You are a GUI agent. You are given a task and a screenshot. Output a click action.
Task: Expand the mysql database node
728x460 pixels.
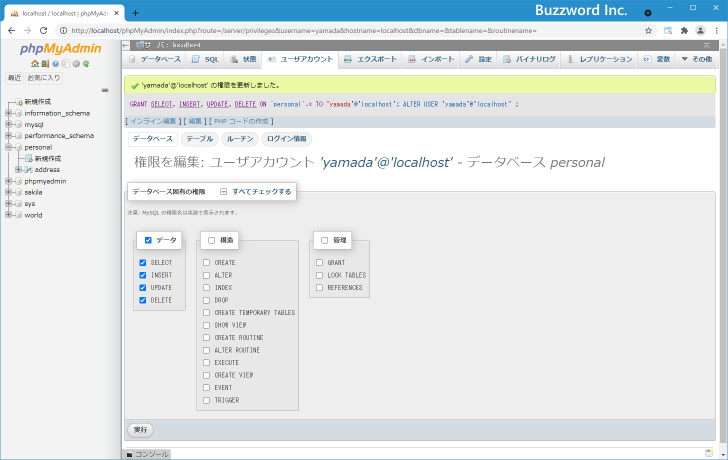pos(8,124)
